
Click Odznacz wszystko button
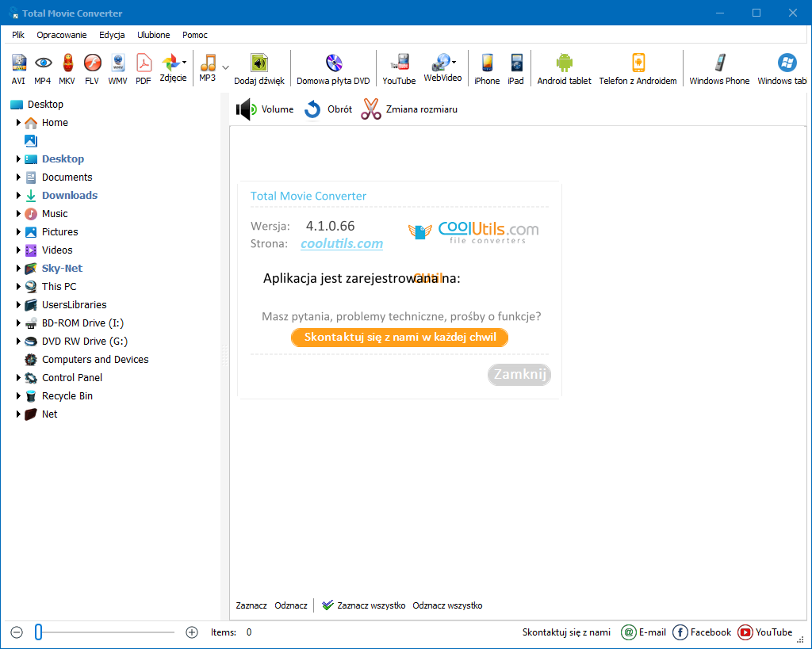[447, 605]
